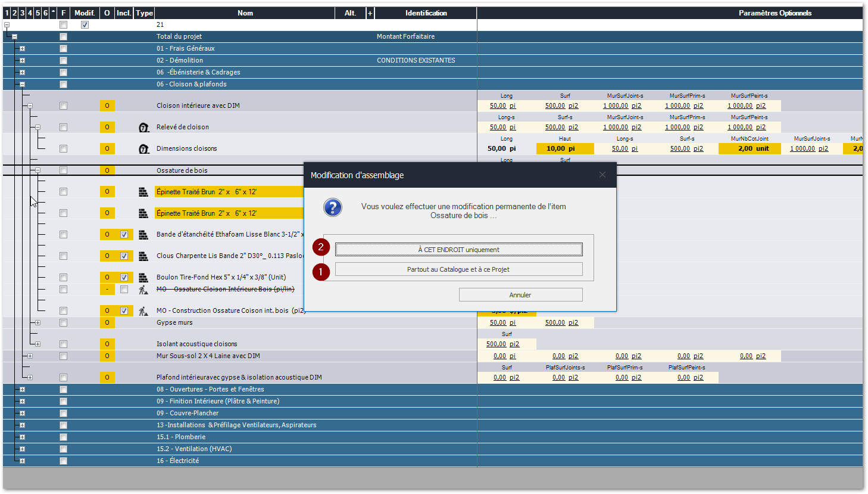Toggle Incl. checkbox for Clous Charpente row
868x494 pixels.
coord(124,256)
